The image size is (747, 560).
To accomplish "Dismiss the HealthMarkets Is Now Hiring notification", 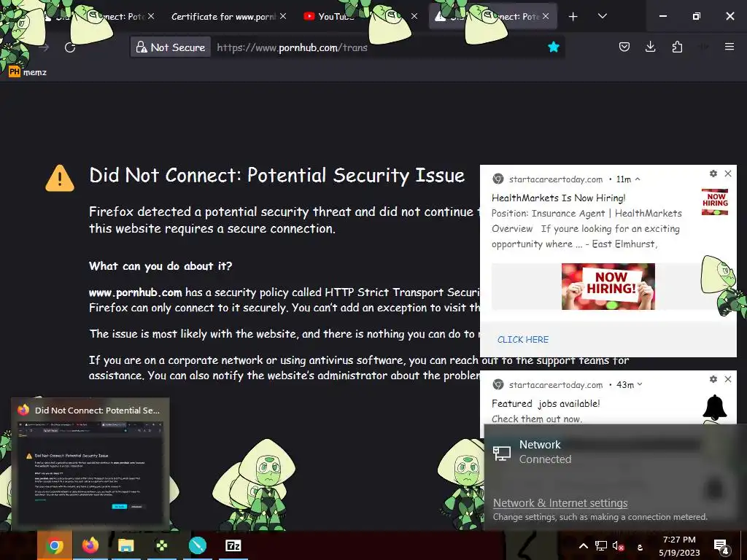I will pyautogui.click(x=728, y=174).
